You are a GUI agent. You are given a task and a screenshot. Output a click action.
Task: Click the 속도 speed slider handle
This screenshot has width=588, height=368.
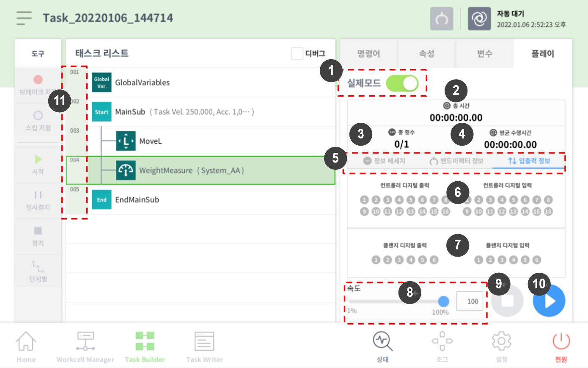click(x=443, y=302)
